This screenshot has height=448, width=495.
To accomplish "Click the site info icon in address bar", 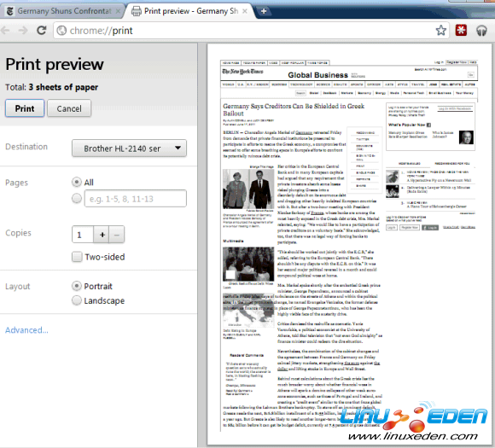I will pos(61,31).
